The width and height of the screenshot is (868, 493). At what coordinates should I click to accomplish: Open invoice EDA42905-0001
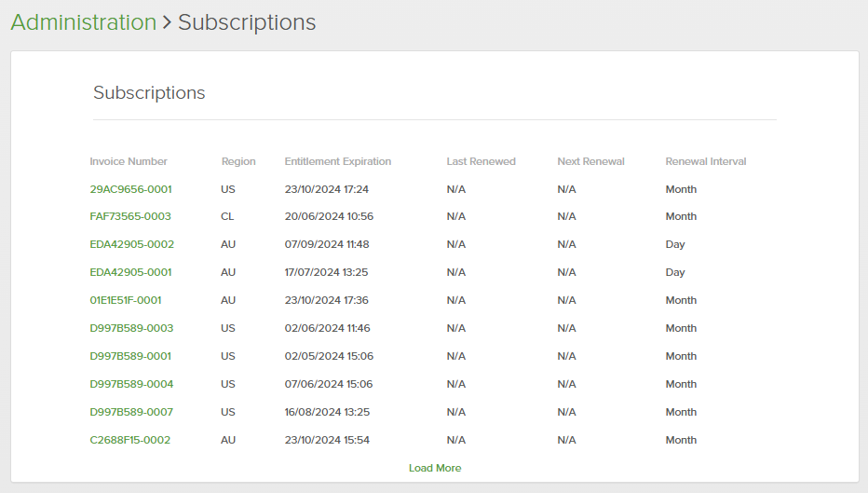click(x=130, y=272)
